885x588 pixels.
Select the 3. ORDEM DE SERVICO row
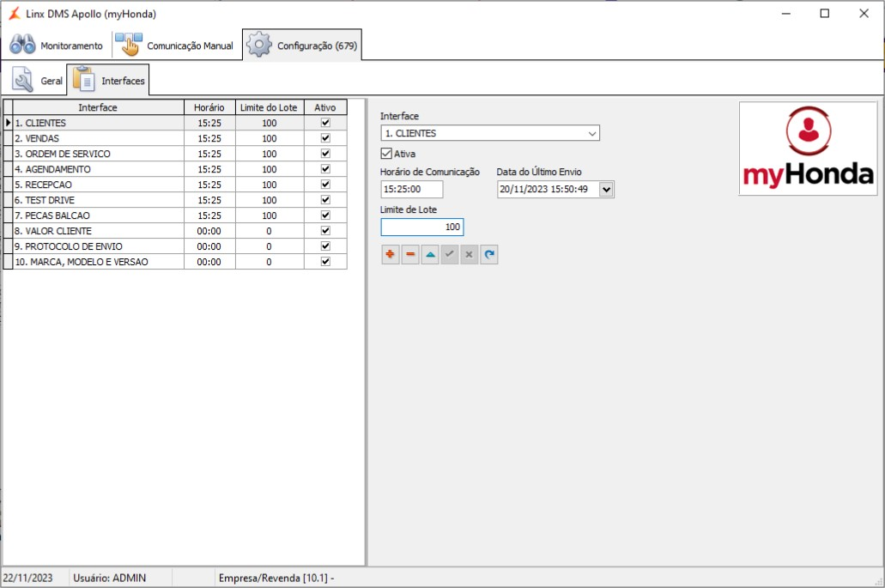coord(175,154)
